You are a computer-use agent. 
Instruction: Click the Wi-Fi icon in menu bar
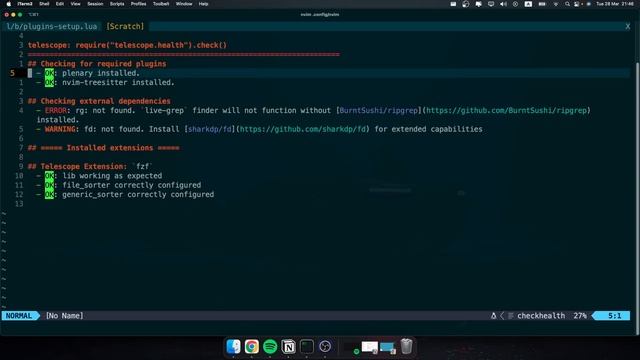[556, 4]
